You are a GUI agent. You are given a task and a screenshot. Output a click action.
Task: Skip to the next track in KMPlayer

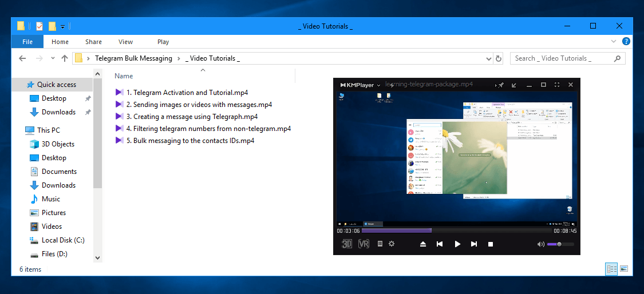(x=474, y=244)
